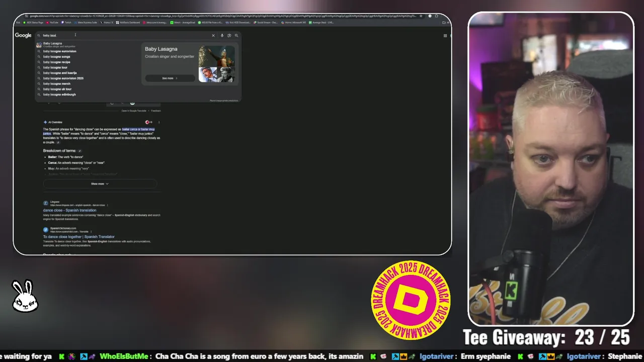Open the Kick VOD Download bookmark
The image size is (644, 362).
coord(238,23)
